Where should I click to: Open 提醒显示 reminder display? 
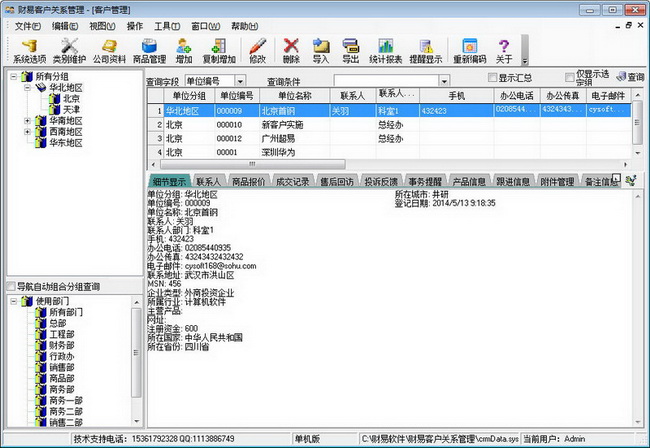coord(426,51)
